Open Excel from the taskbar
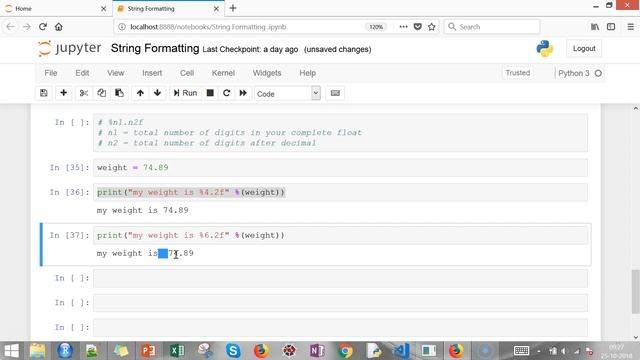The width and height of the screenshot is (640, 360). 177,351
